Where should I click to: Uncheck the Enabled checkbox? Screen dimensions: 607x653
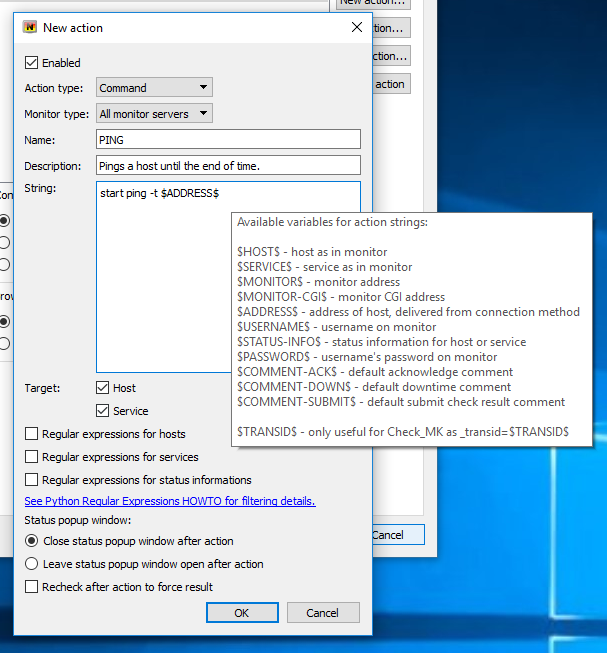33,63
